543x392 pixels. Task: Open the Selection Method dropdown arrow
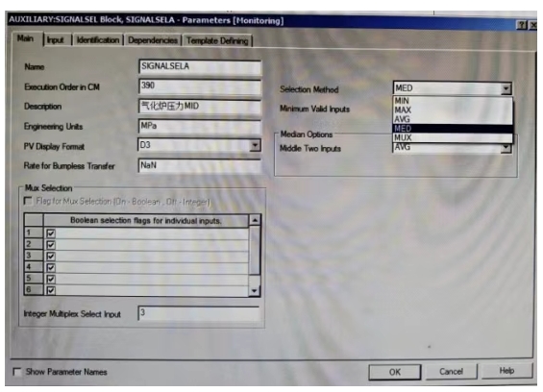coord(506,88)
